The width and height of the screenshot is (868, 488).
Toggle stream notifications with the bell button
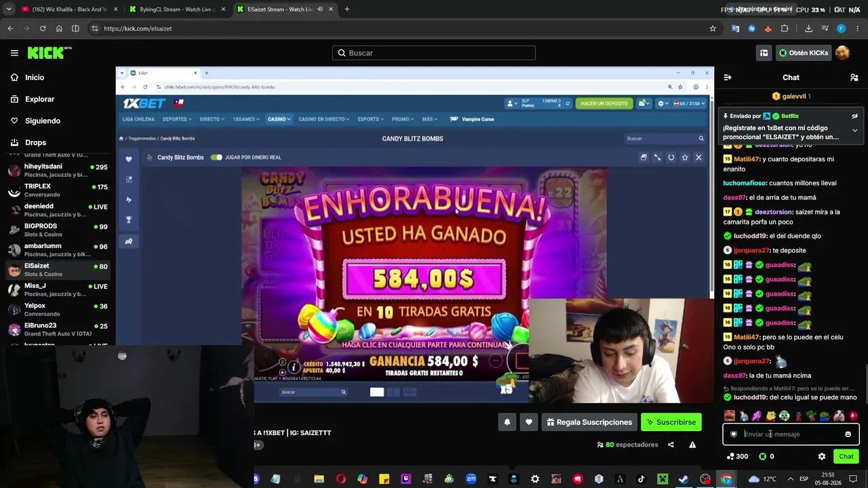[507, 422]
